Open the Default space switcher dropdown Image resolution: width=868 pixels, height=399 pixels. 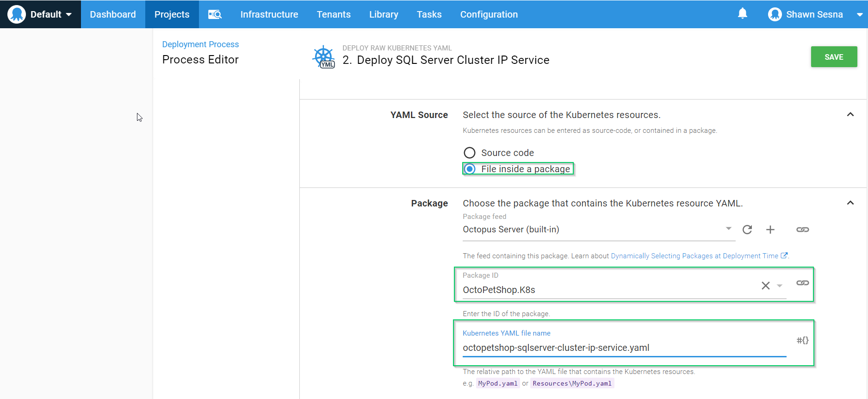(41, 14)
